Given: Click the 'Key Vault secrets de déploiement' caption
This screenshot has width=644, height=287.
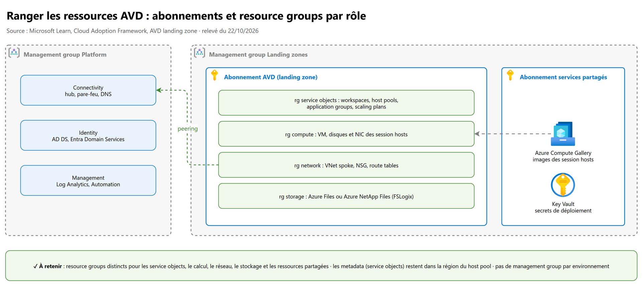Looking at the screenshot, I should pyautogui.click(x=563, y=207).
